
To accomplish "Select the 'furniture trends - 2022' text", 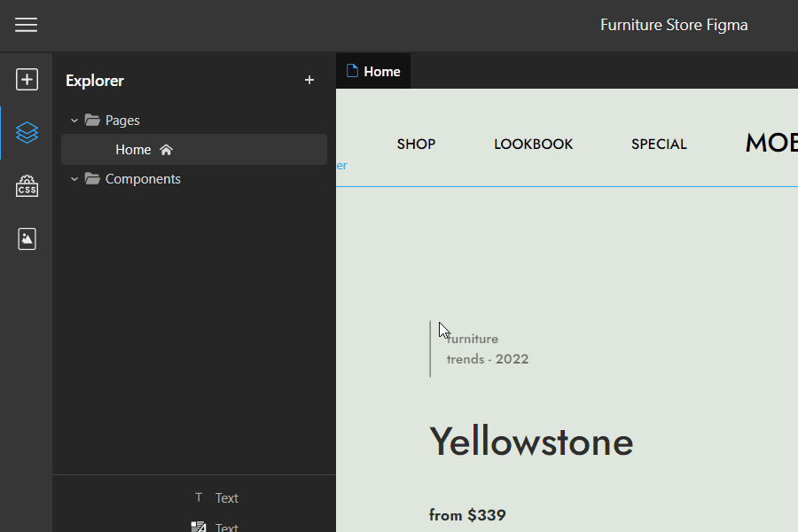I will (488, 349).
